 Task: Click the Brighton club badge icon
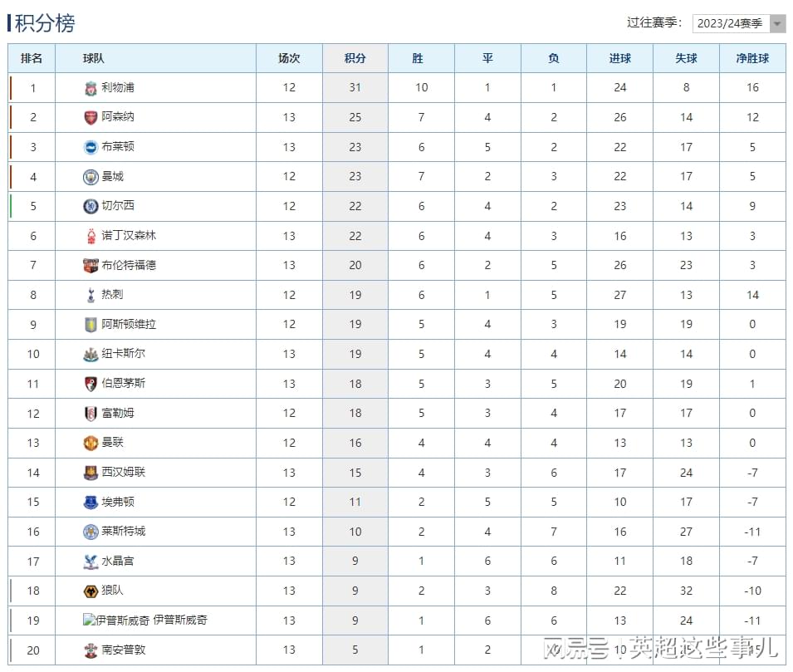91,147
